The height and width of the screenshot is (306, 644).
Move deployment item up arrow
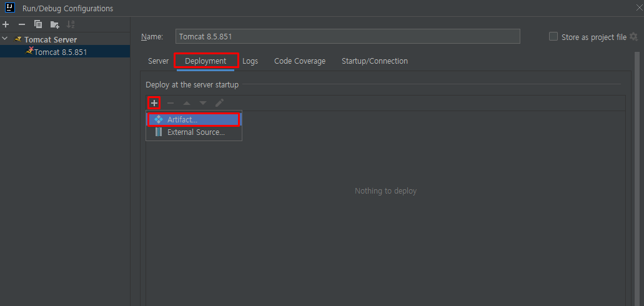[187, 102]
